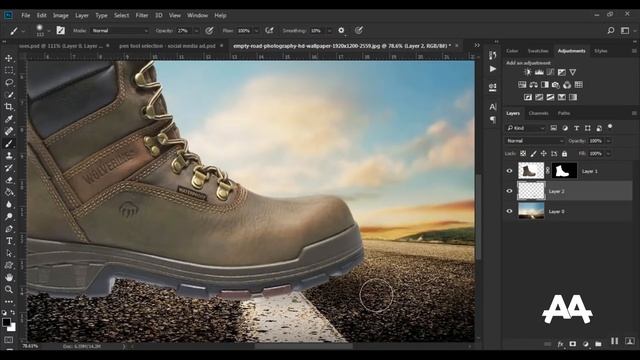Open brush Mode dropdown
This screenshot has width=640, height=360.
coord(120,31)
